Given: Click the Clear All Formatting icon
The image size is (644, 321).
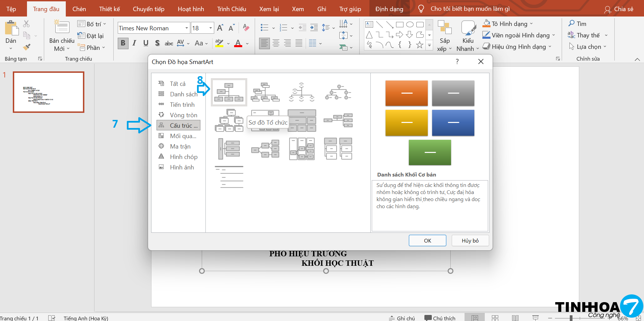Looking at the screenshot, I should coord(246,28).
